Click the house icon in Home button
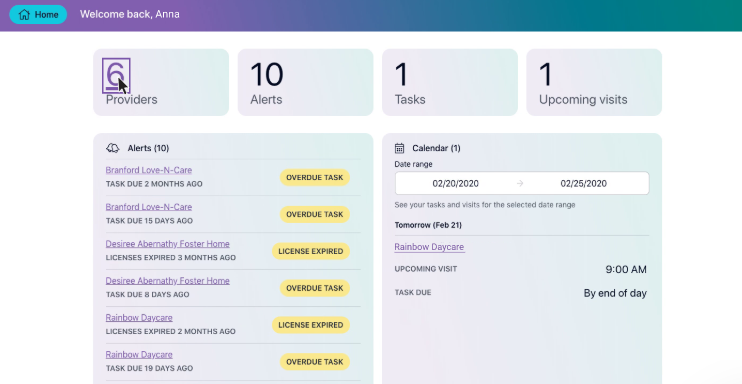The image size is (742, 384). coord(24,15)
